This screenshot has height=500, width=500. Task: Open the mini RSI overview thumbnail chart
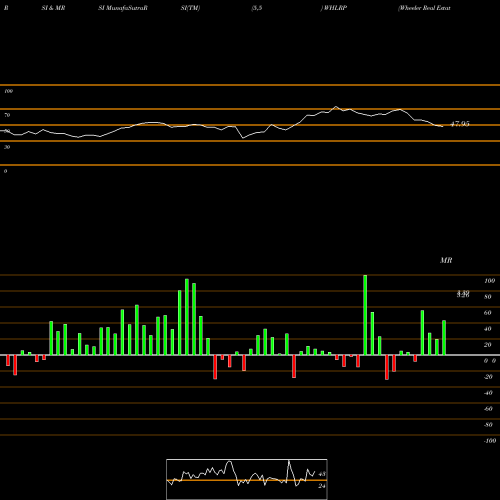point(247,479)
